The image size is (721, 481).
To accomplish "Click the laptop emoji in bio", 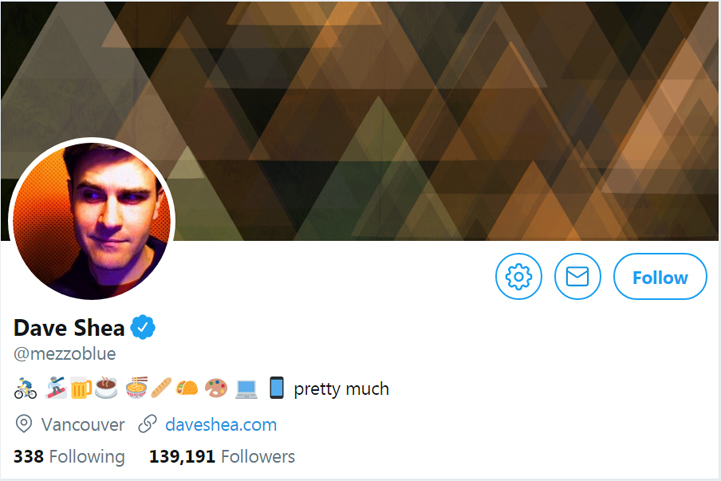I will point(246,389).
